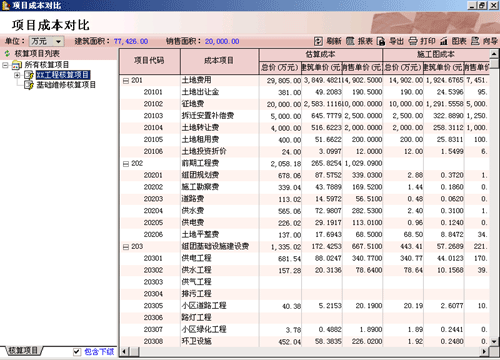Select the 供电工程 cell

[x=220, y=258]
